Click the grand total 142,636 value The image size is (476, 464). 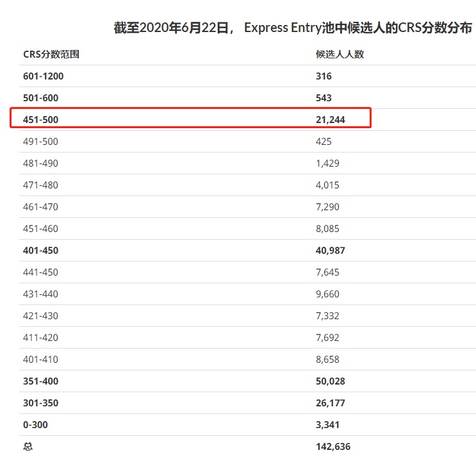tap(333, 447)
